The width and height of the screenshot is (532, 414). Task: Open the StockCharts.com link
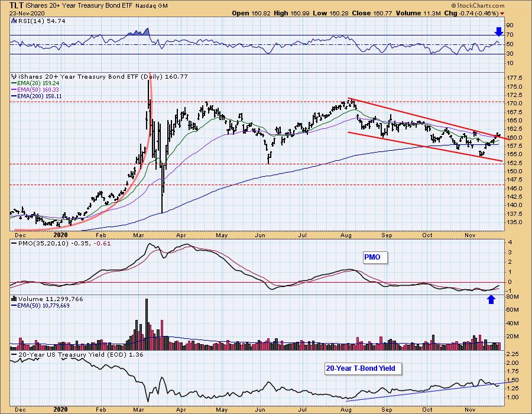pyautogui.click(x=481, y=5)
